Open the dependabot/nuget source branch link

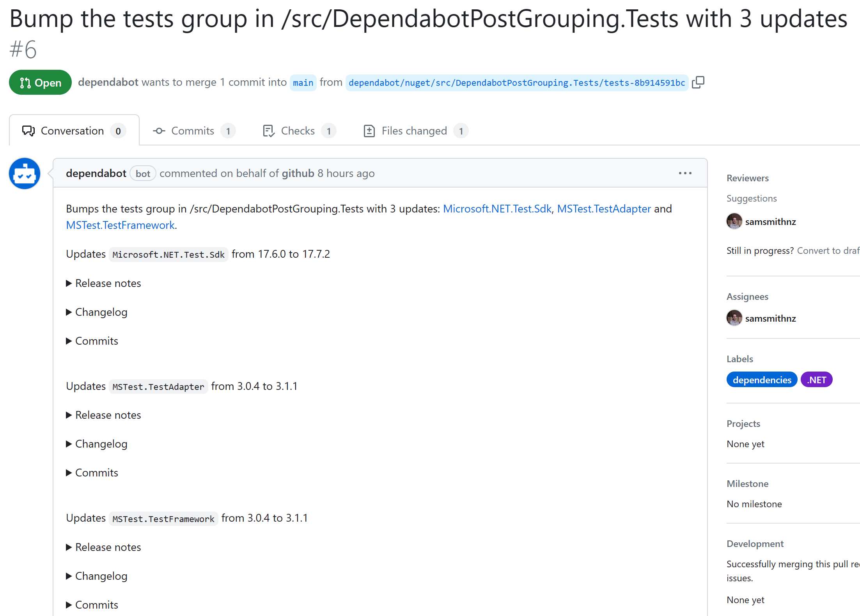coord(517,83)
